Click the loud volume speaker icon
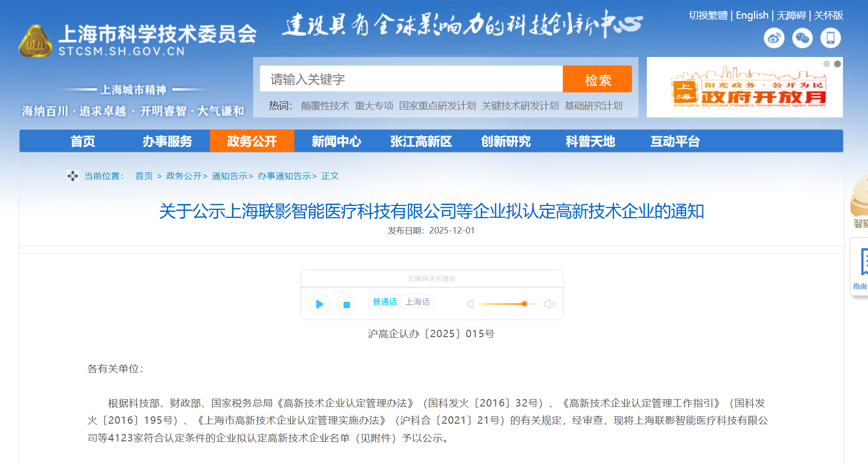 (x=550, y=304)
